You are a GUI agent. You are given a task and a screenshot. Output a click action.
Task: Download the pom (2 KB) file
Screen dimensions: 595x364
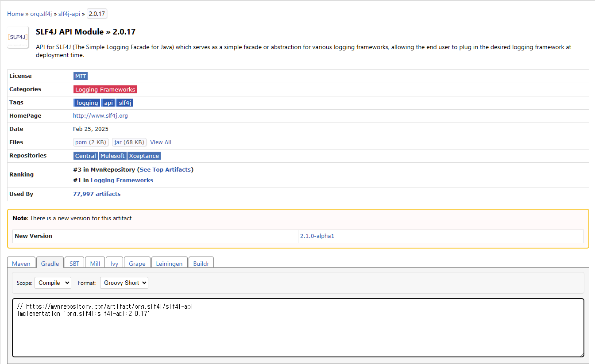[91, 142]
